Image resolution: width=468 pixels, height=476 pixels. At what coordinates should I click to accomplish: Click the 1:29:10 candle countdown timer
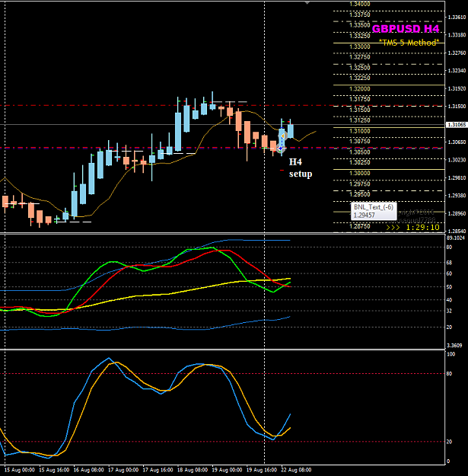click(422, 228)
